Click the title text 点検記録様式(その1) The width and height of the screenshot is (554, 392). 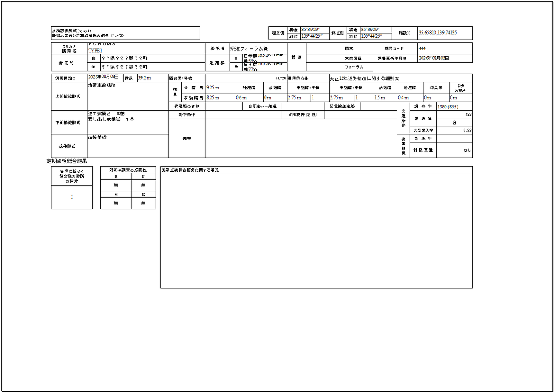click(x=72, y=30)
